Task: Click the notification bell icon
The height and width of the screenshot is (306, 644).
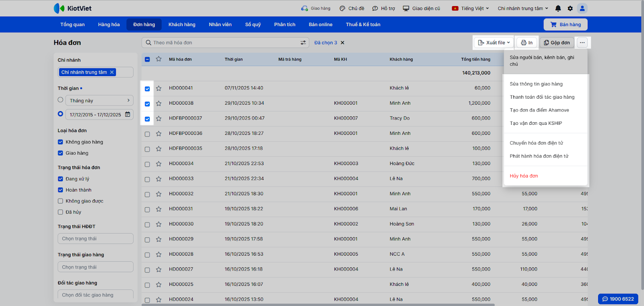Action: 558,8
